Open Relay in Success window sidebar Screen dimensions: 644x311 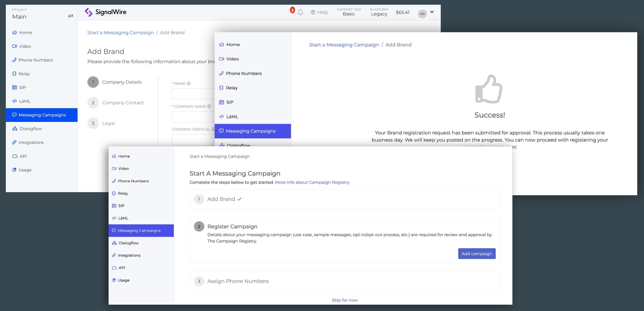pyautogui.click(x=253, y=88)
